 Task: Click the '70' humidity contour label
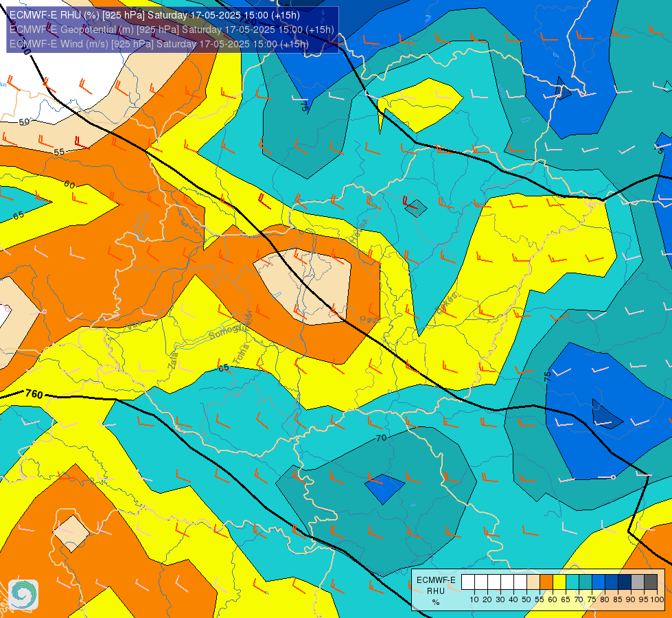click(x=381, y=438)
